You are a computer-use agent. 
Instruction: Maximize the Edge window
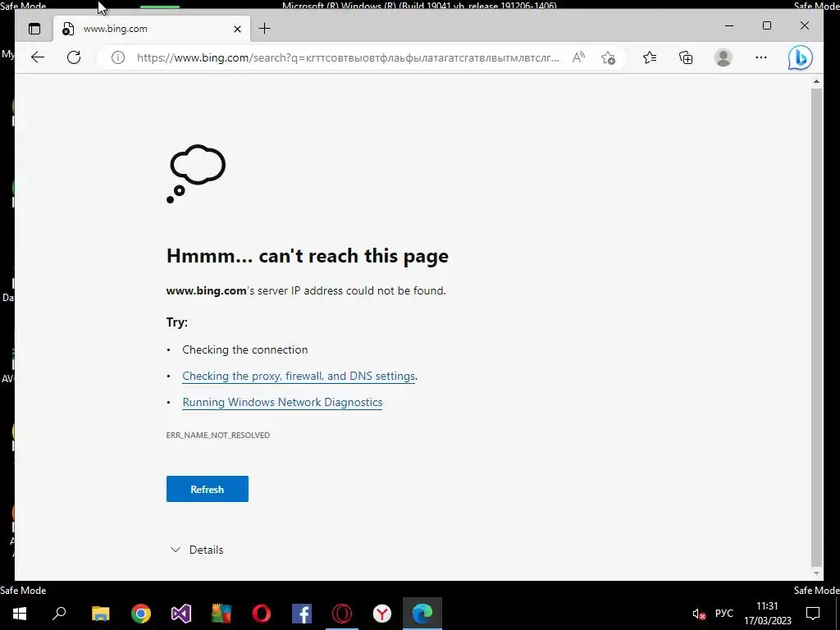[x=767, y=25]
